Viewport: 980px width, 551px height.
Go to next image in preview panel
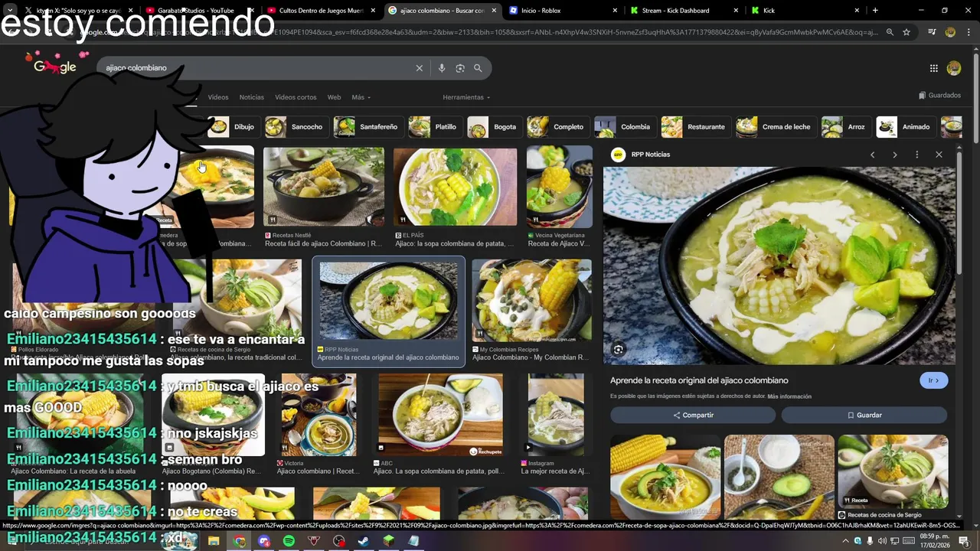point(894,155)
